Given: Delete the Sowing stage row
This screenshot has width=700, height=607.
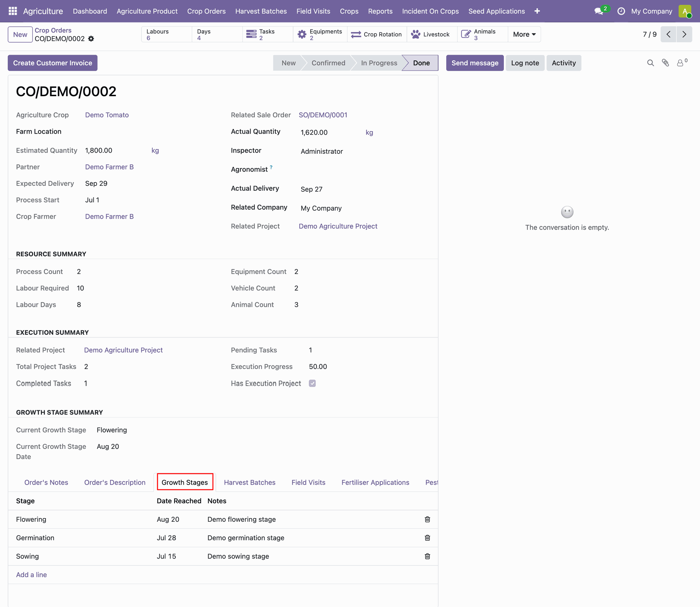Looking at the screenshot, I should point(427,556).
